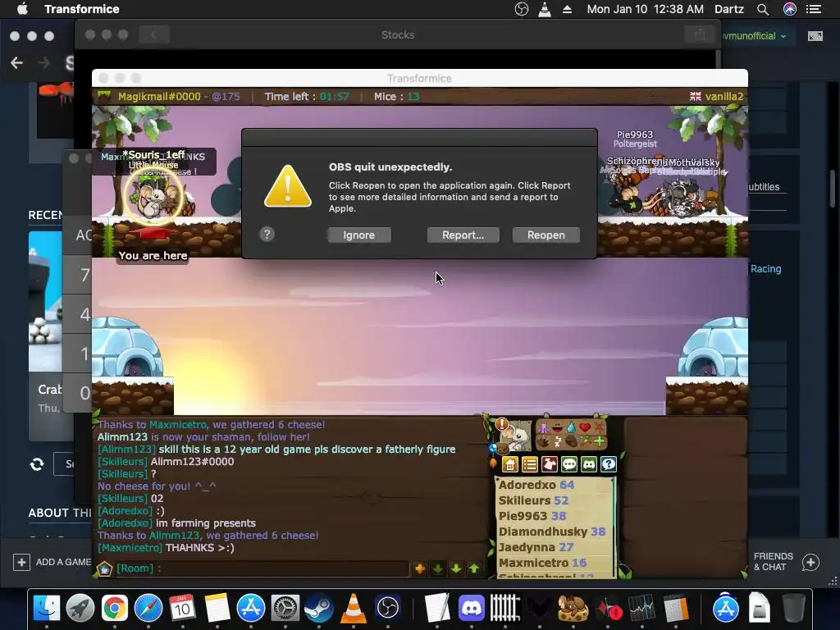Click the chat house icon beside Room

pos(104,568)
